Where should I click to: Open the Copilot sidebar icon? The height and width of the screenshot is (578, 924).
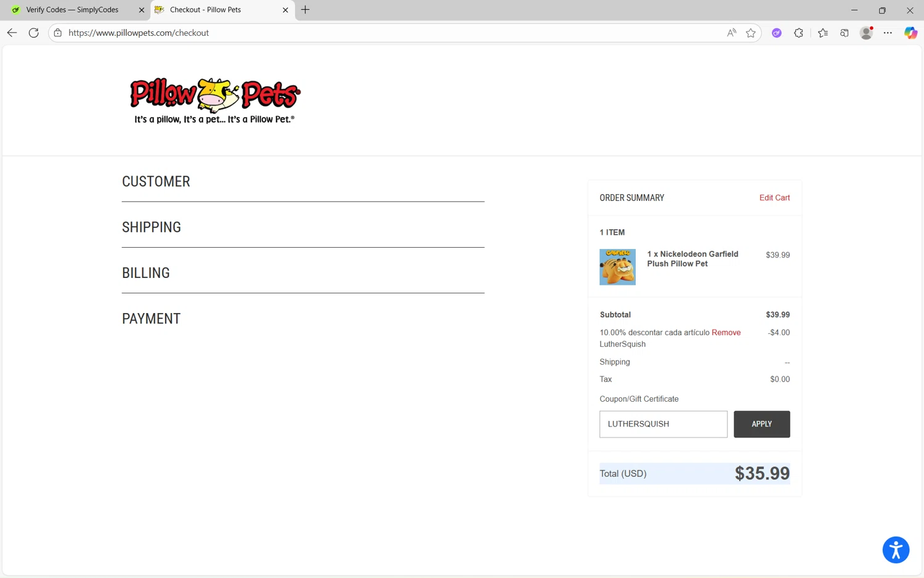(x=910, y=33)
